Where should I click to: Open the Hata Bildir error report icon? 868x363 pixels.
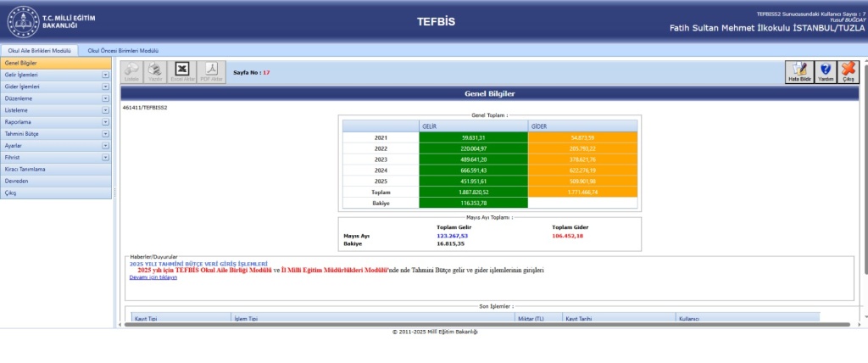798,72
